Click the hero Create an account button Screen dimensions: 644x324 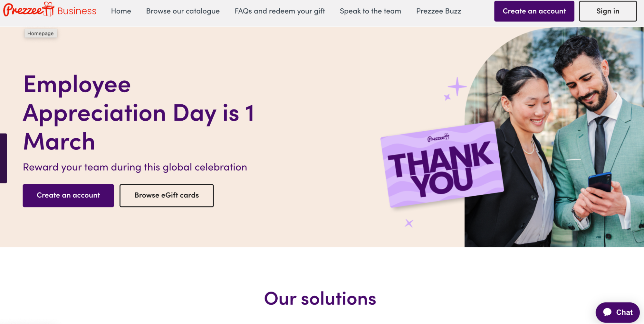coord(68,195)
